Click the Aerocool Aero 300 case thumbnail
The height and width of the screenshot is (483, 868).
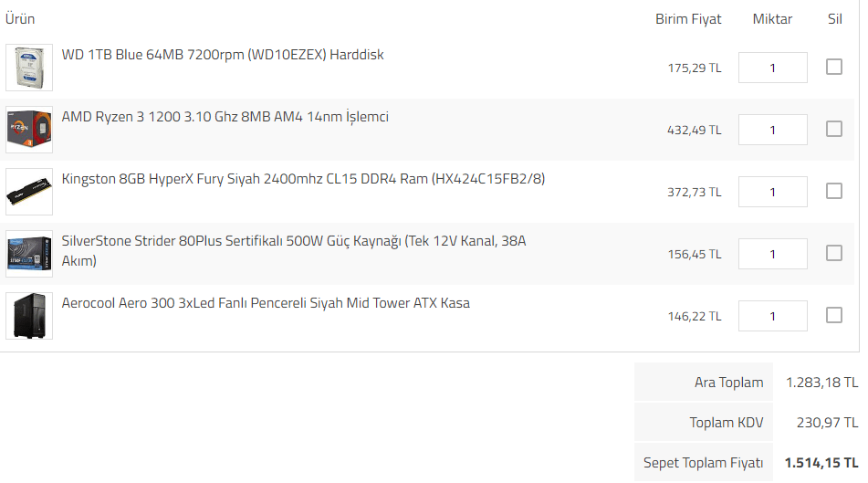tap(28, 316)
